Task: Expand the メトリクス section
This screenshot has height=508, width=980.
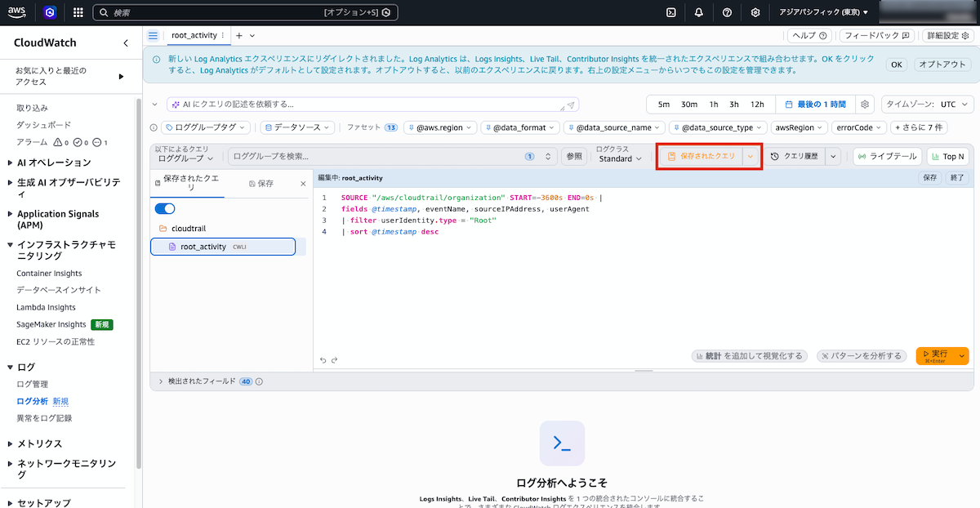Action: [10, 443]
